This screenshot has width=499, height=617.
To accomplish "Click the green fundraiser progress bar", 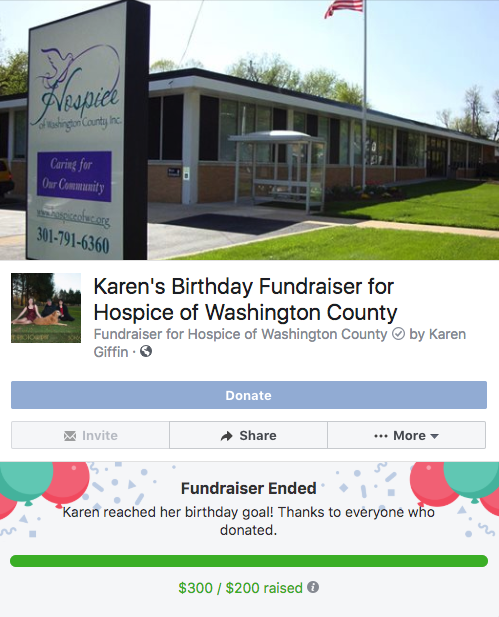I will [x=249, y=561].
